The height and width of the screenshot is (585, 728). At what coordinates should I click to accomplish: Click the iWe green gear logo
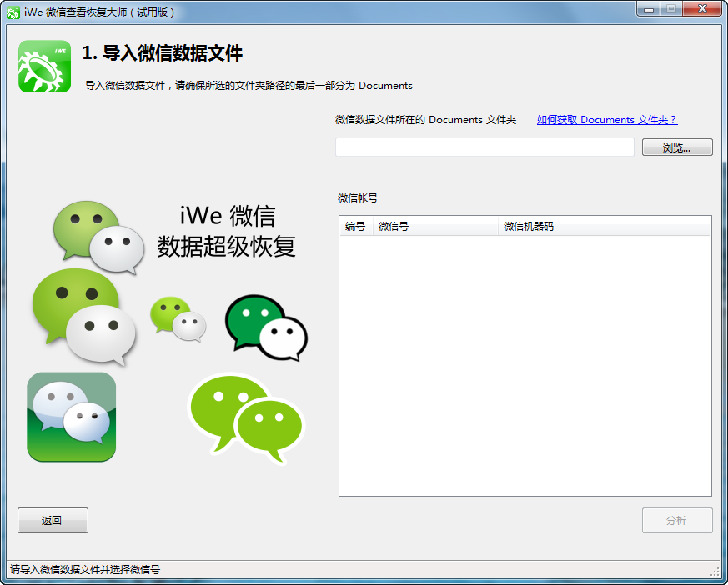click(x=44, y=67)
